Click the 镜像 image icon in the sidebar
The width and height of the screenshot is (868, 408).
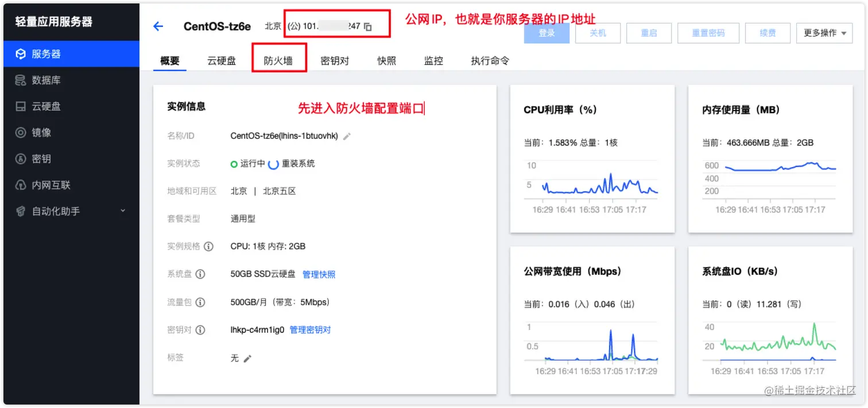[21, 133]
